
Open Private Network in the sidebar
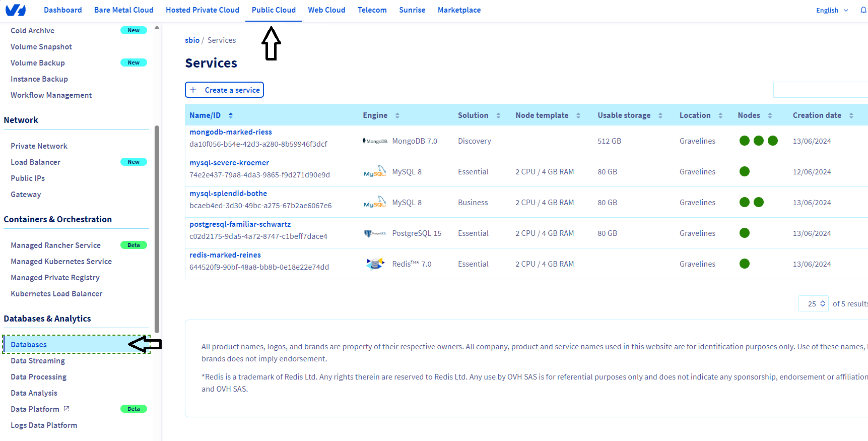[x=39, y=146]
